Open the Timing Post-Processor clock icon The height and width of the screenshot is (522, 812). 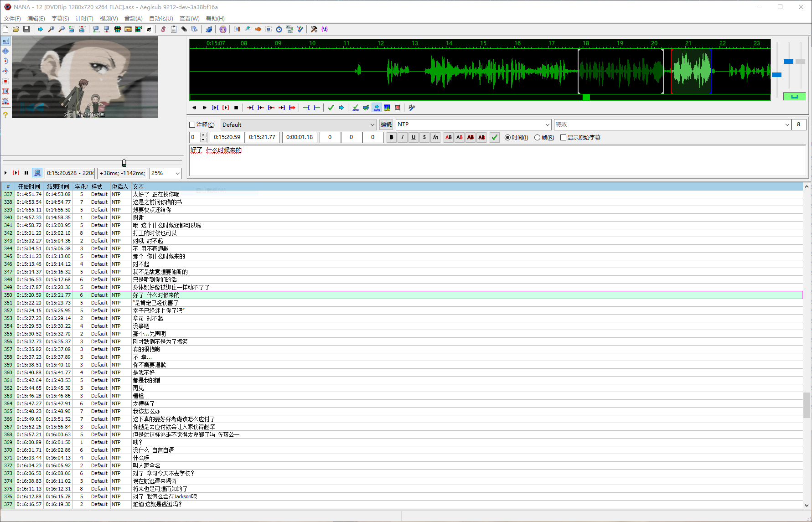[279, 29]
